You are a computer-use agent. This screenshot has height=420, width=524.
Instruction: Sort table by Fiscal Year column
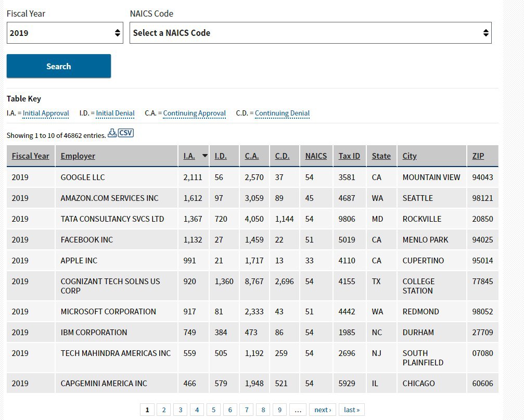tap(30, 156)
